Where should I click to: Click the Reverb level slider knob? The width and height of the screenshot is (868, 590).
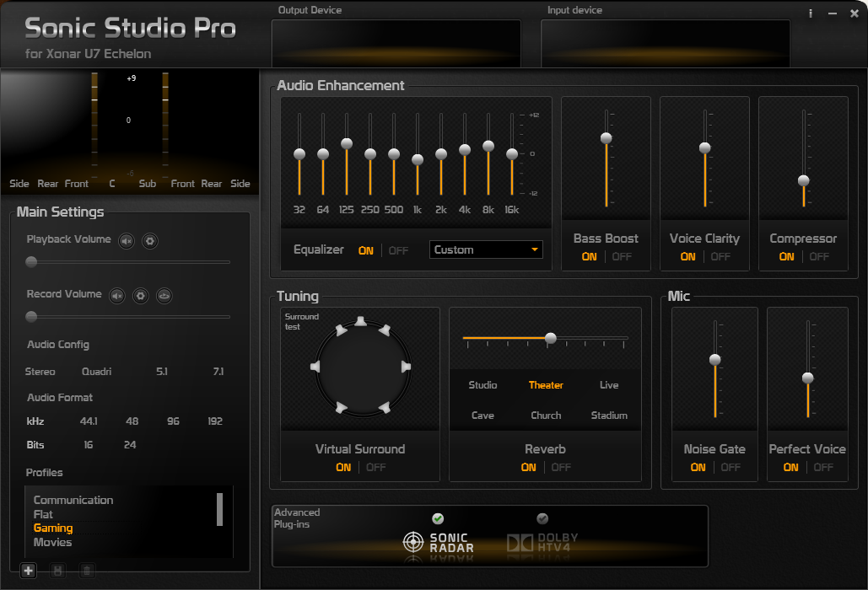(550, 338)
